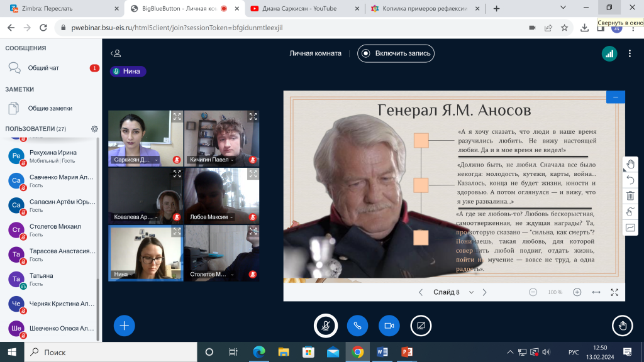The image size is (644, 362).
Task: Select user Шевченко Олеся
Action: 50,329
